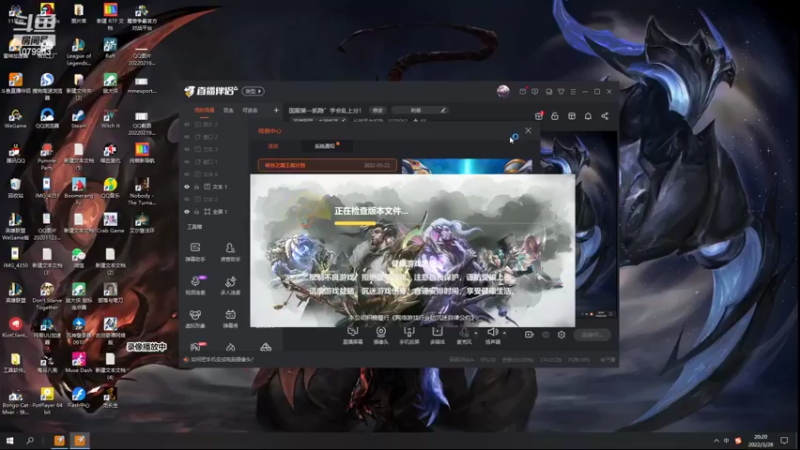
Task: Toggle the preview eye icon near settings gear
Action: coord(545,335)
